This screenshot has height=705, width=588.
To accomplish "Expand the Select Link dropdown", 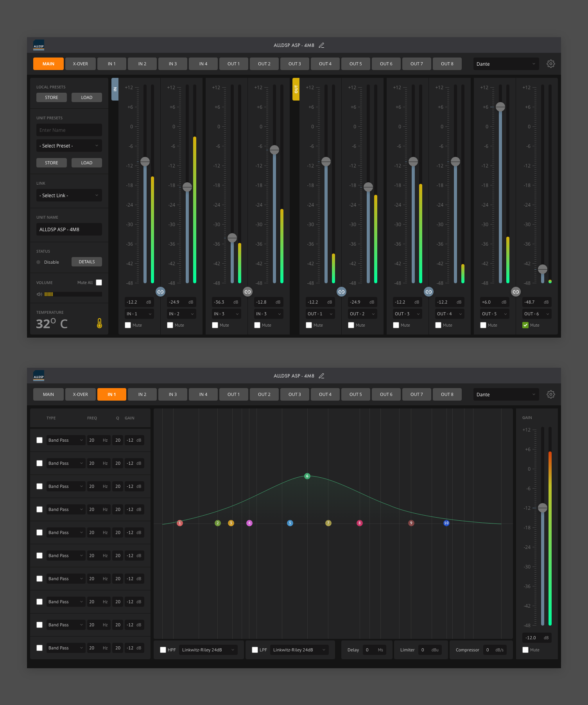I will (69, 196).
